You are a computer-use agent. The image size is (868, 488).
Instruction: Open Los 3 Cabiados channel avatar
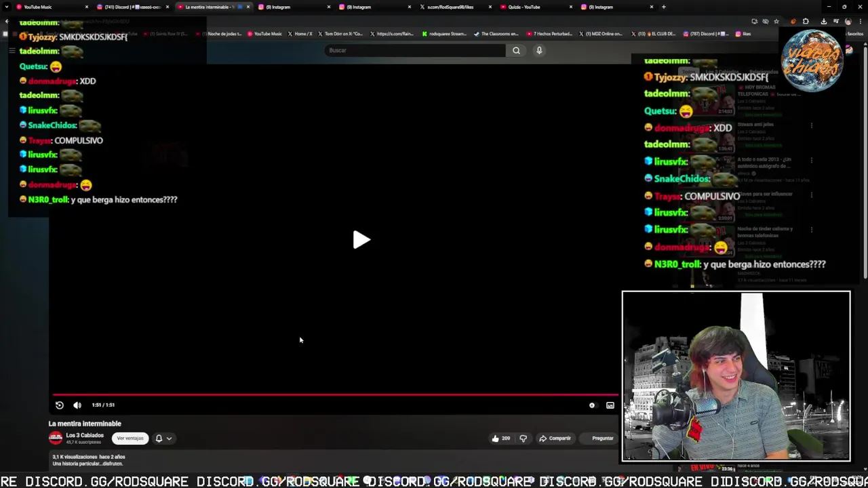point(56,439)
